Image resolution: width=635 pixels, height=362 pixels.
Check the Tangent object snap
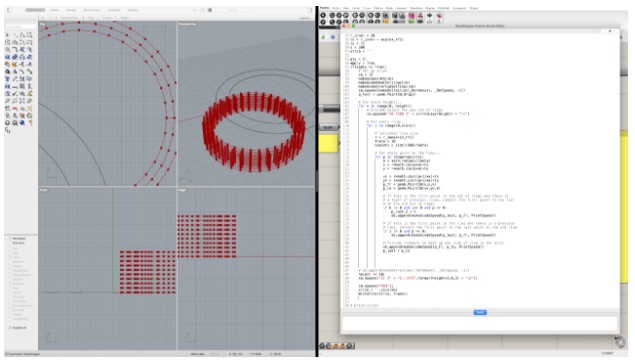click(x=10, y=279)
